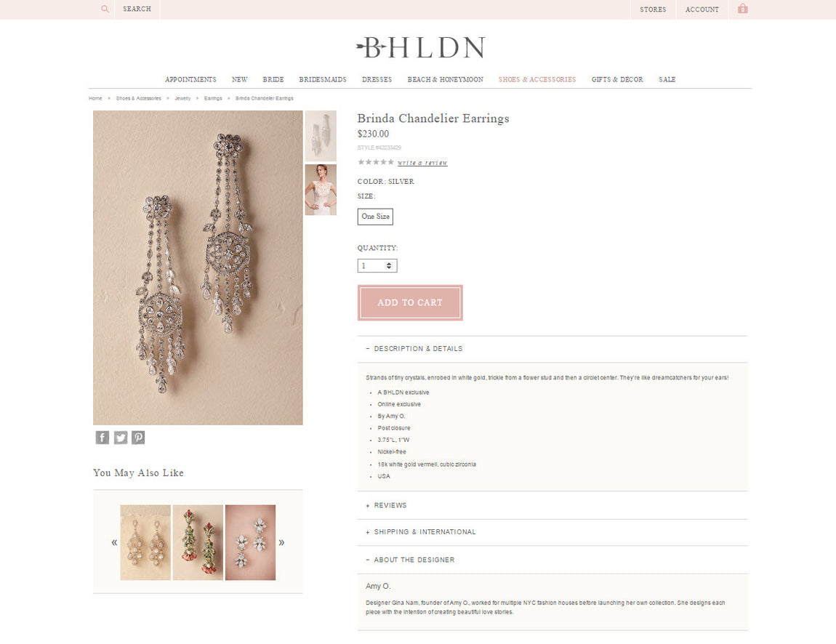Image resolution: width=836 pixels, height=644 pixels.
Task: Show next recommended items arrow
Action: click(281, 543)
